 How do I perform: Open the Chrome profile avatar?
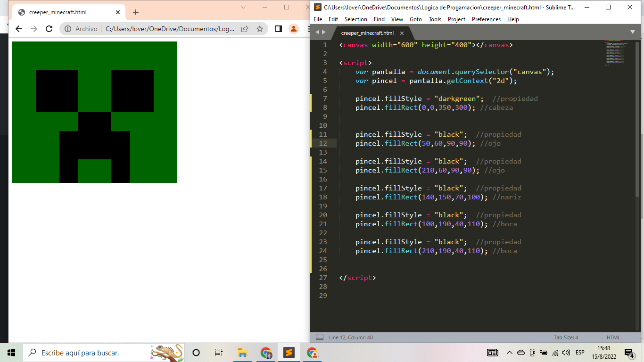[x=294, y=29]
